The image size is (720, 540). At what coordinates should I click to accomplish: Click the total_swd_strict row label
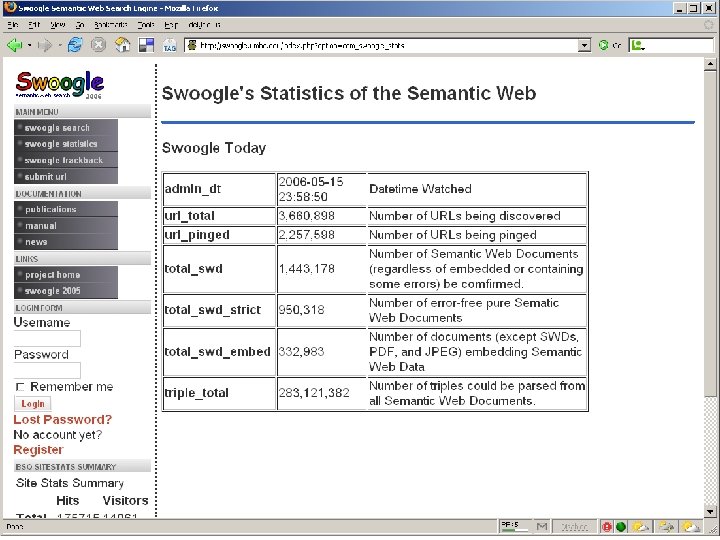[213, 310]
